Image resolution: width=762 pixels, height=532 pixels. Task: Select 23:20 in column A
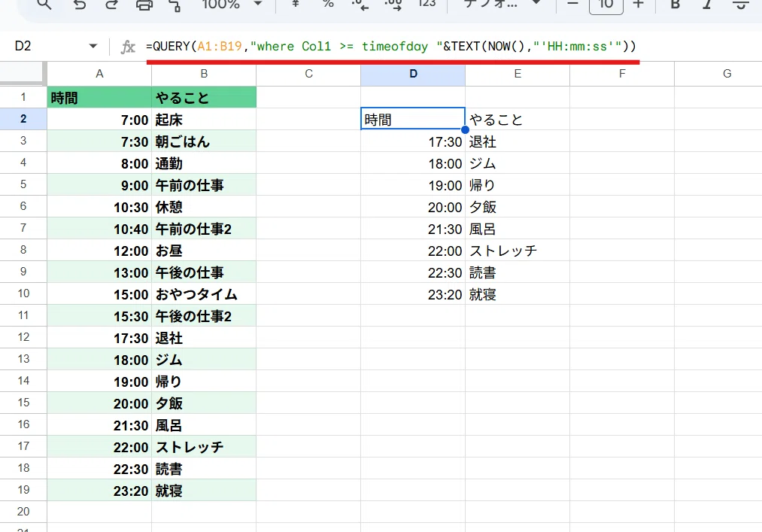pyautogui.click(x=99, y=490)
